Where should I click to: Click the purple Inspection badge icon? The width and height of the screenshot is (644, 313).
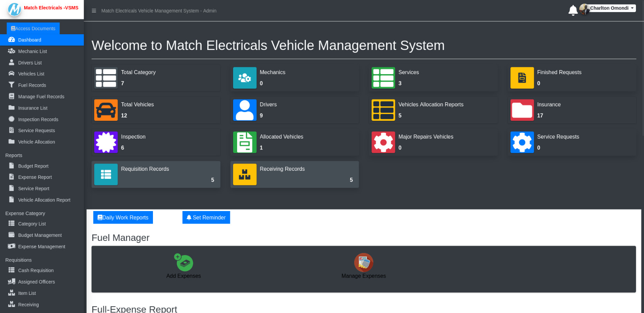(106, 142)
